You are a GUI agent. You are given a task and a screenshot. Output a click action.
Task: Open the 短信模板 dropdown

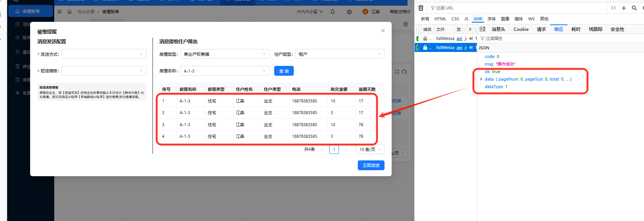tap(104, 71)
